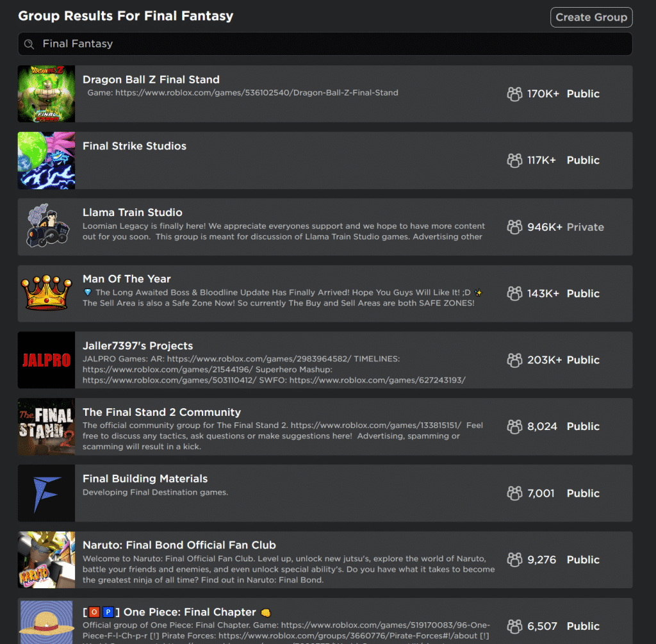The width and height of the screenshot is (656, 644).
Task: Click the Create Group button
Action: [x=591, y=17]
